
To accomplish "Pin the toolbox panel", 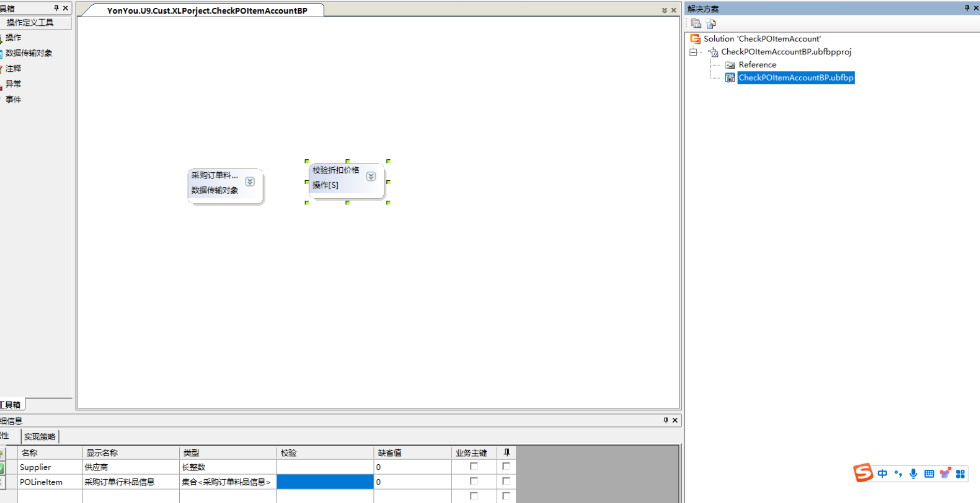I will (56, 8).
